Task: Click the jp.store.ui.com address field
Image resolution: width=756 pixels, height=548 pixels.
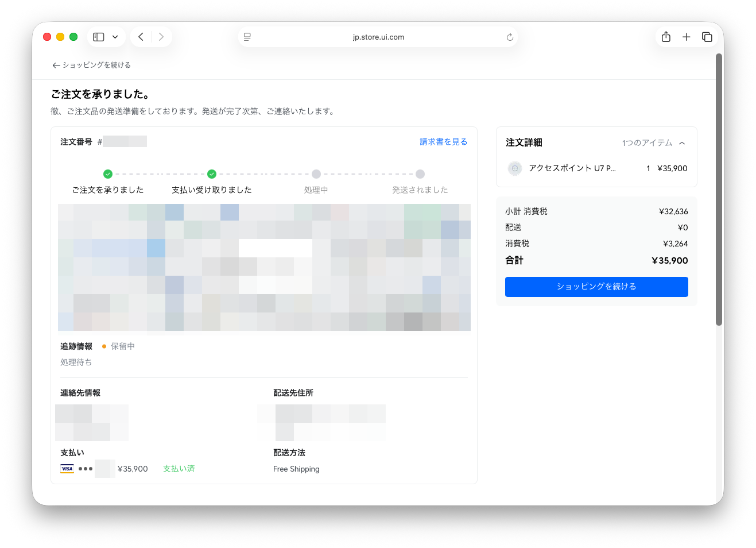Action: pos(378,37)
